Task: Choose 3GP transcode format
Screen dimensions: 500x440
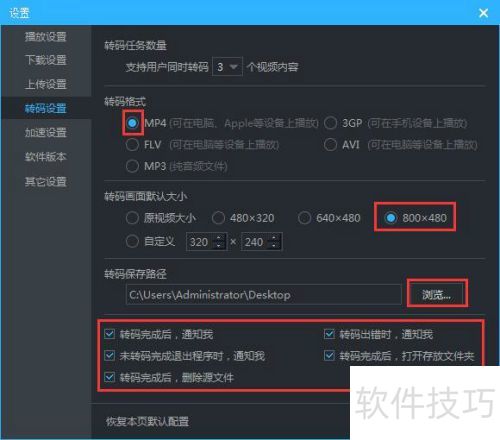Action: click(330, 123)
